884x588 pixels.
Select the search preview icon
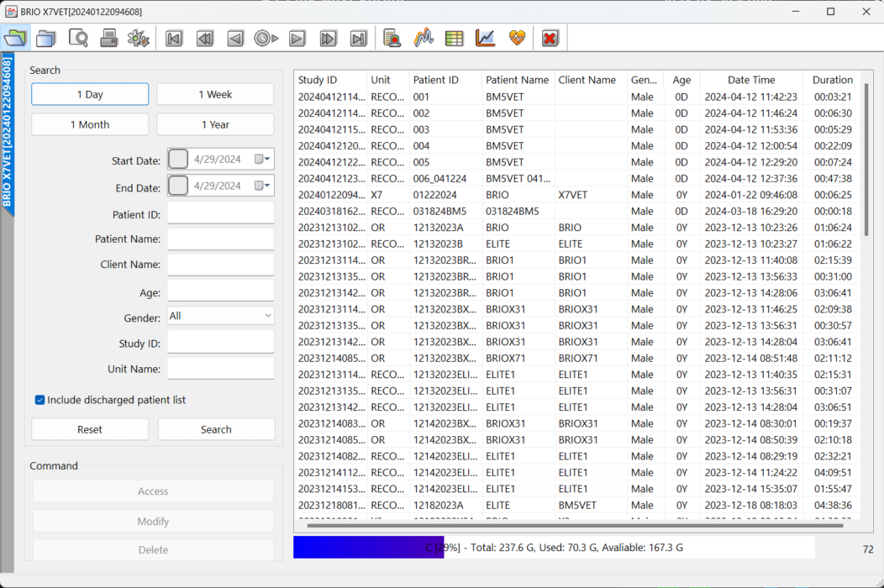77,38
